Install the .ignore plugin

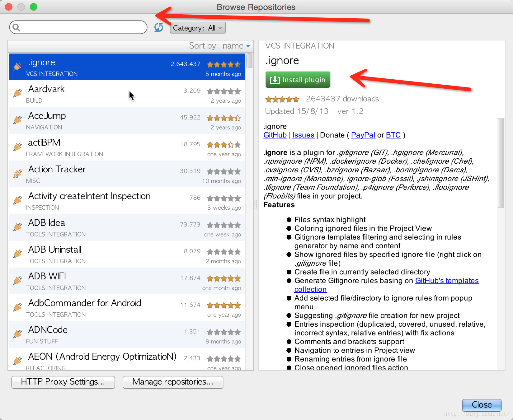point(298,80)
